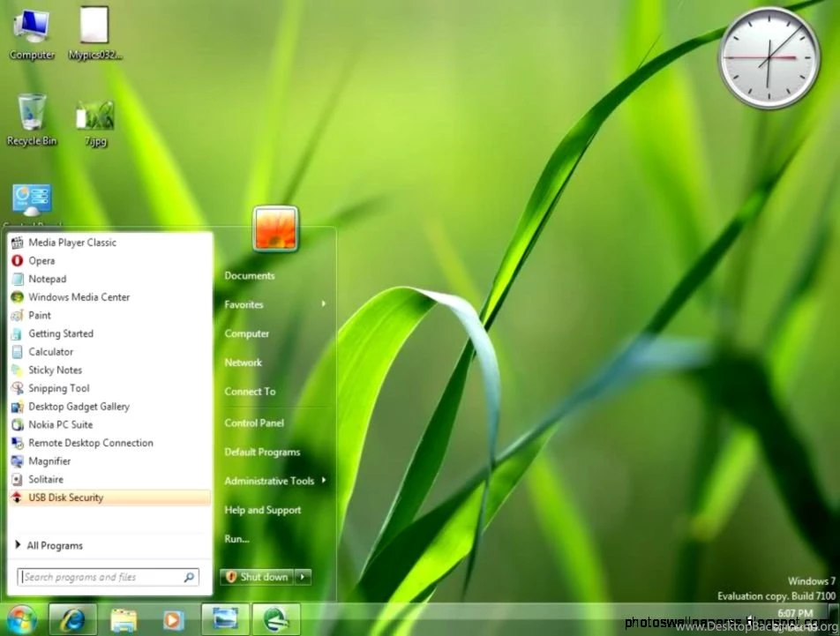The height and width of the screenshot is (636, 840).
Task: Click the Nokia PC Suite icon
Action: click(17, 424)
